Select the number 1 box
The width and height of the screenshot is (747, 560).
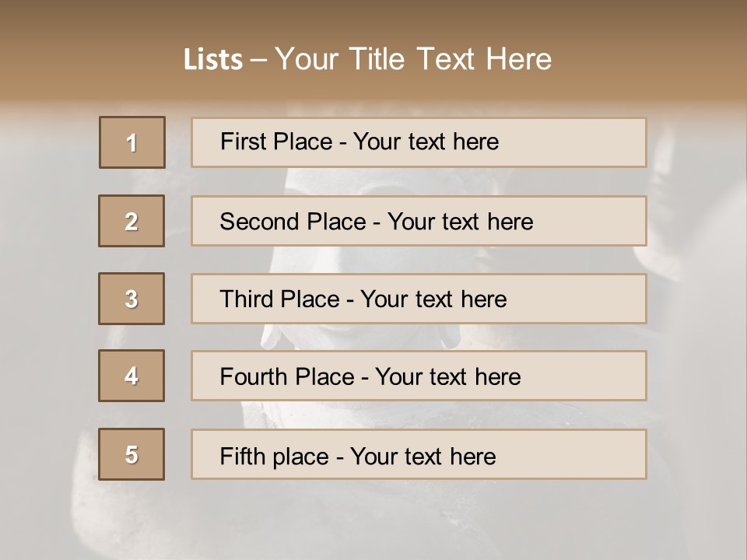132,142
